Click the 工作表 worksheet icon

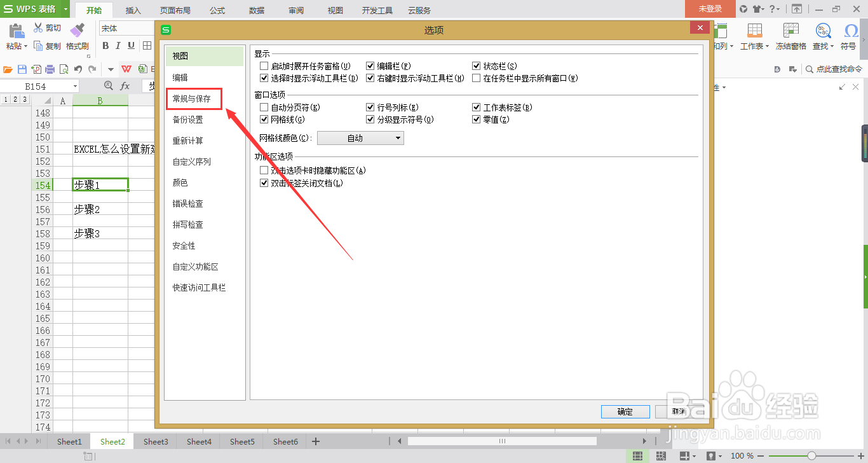pos(754,30)
